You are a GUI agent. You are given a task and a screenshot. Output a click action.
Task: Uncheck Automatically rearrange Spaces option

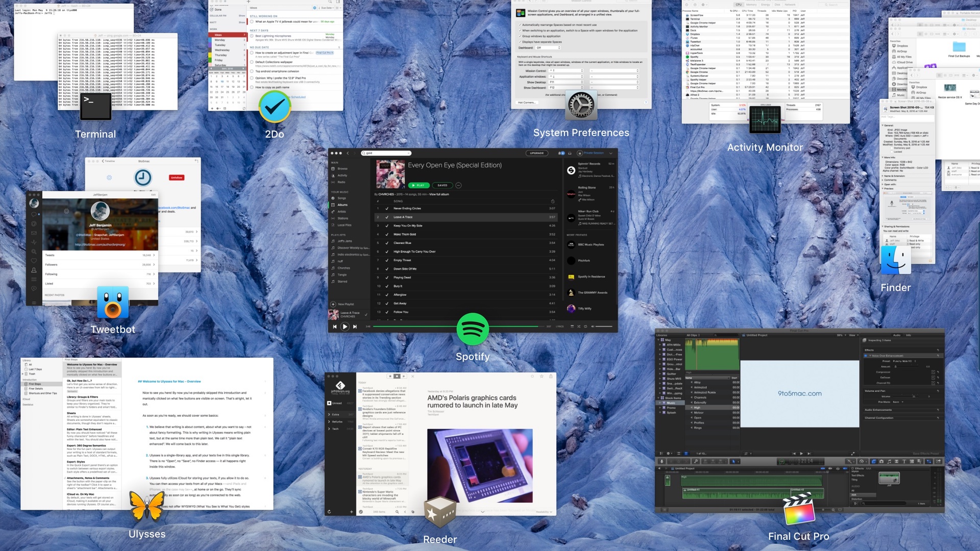point(520,24)
